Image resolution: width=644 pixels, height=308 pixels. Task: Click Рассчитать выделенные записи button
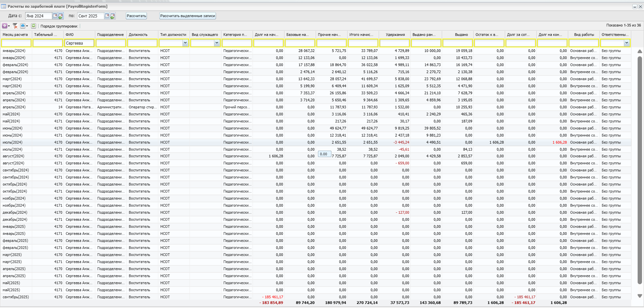click(187, 16)
